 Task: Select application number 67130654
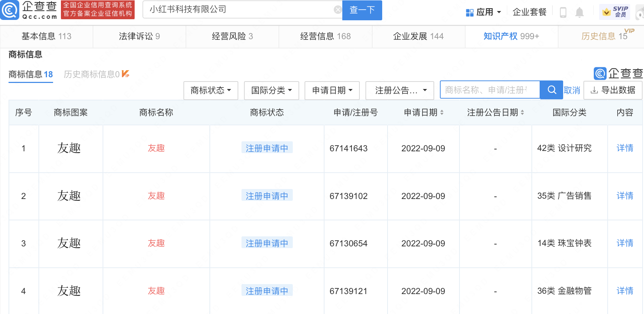point(348,244)
